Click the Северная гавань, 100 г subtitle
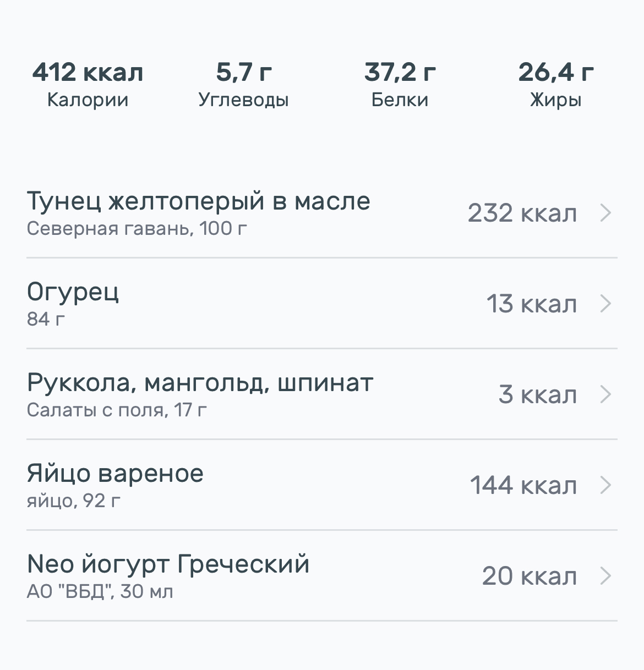Screen dimensions: 644x670 (137, 228)
